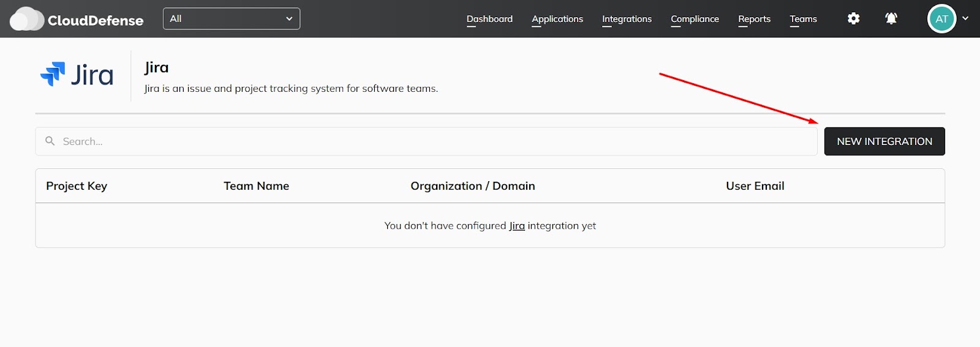Click the AT user avatar
Viewport: 980px width, 347px height.
click(942, 19)
